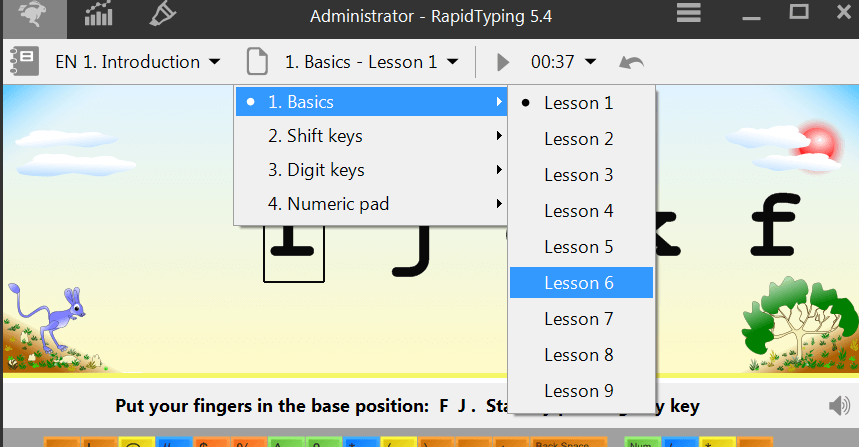859x447 pixels.
Task: Restart lesson with the undo arrow
Action: [631, 62]
